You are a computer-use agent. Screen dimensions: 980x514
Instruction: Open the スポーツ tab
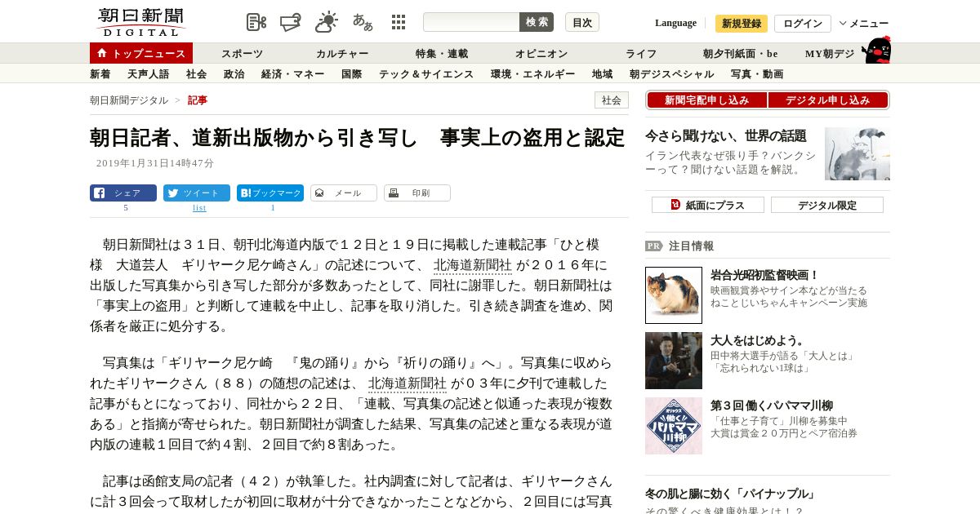(243, 54)
